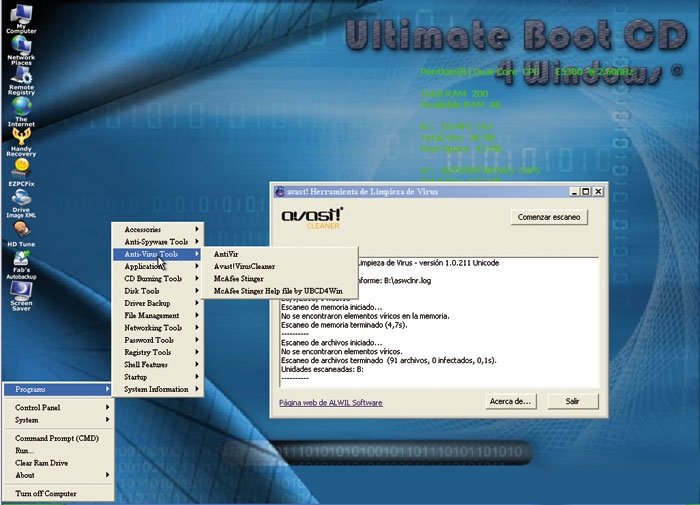Expand the Networking Tools submenu
The image size is (700, 505).
(x=158, y=327)
